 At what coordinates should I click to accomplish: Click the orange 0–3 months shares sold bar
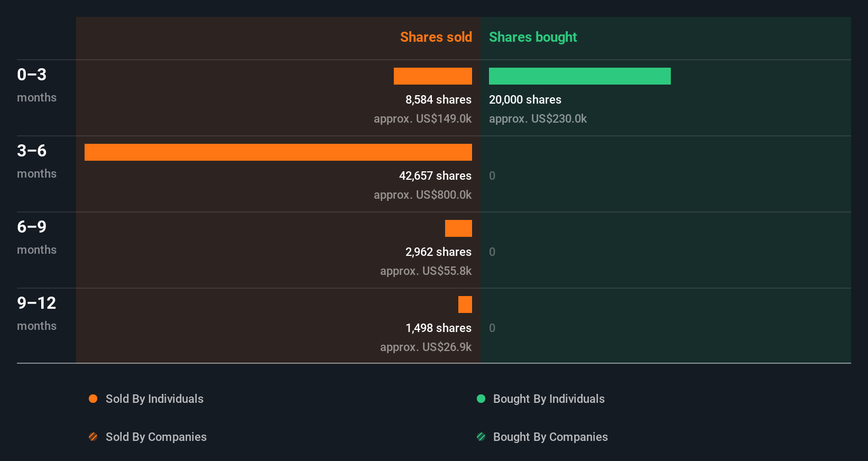(433, 76)
